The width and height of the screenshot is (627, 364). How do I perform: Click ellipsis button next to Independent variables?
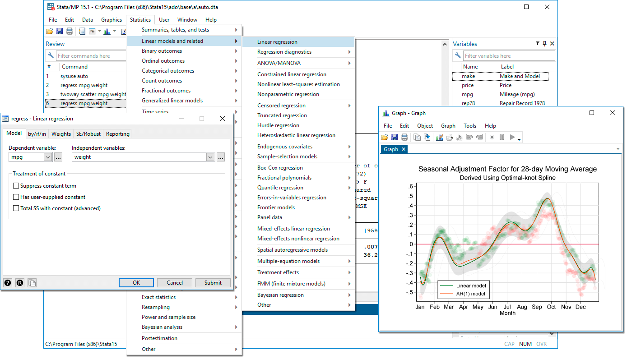220,157
